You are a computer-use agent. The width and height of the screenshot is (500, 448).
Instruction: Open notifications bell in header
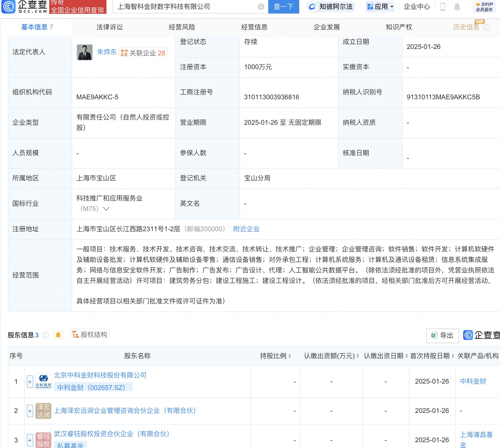click(457, 7)
